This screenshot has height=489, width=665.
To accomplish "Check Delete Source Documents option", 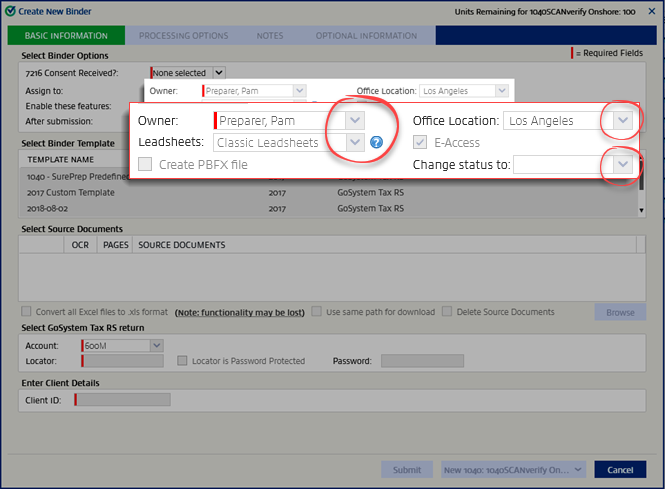I will [x=448, y=312].
